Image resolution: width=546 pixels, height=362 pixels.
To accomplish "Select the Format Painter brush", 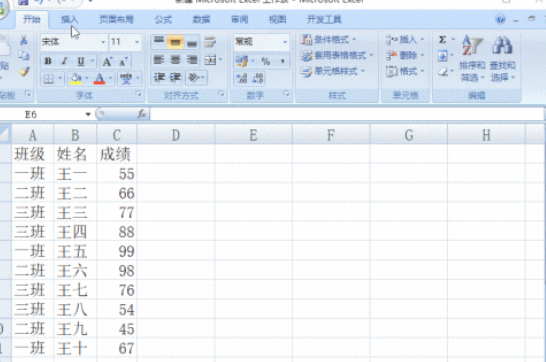I will click(24, 71).
